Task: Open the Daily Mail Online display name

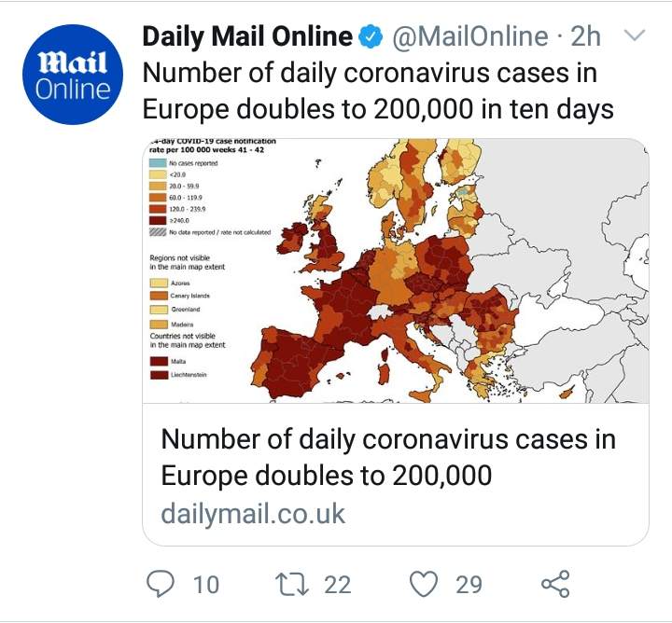Action: point(247,36)
